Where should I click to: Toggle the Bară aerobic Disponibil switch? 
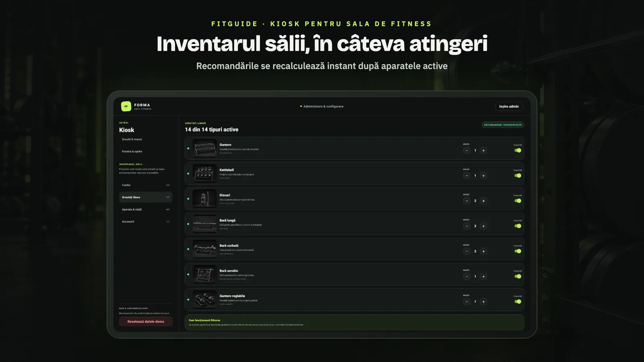pyautogui.click(x=518, y=276)
